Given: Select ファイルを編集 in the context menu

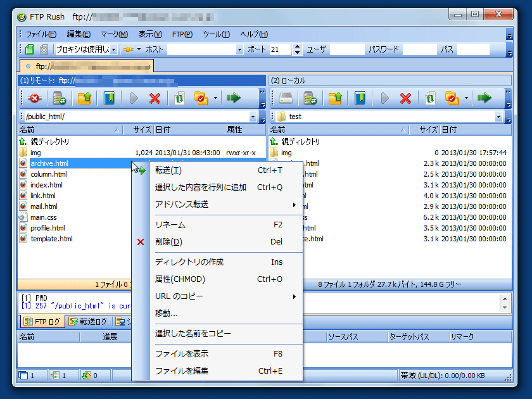Looking at the screenshot, I should pyautogui.click(x=217, y=371).
